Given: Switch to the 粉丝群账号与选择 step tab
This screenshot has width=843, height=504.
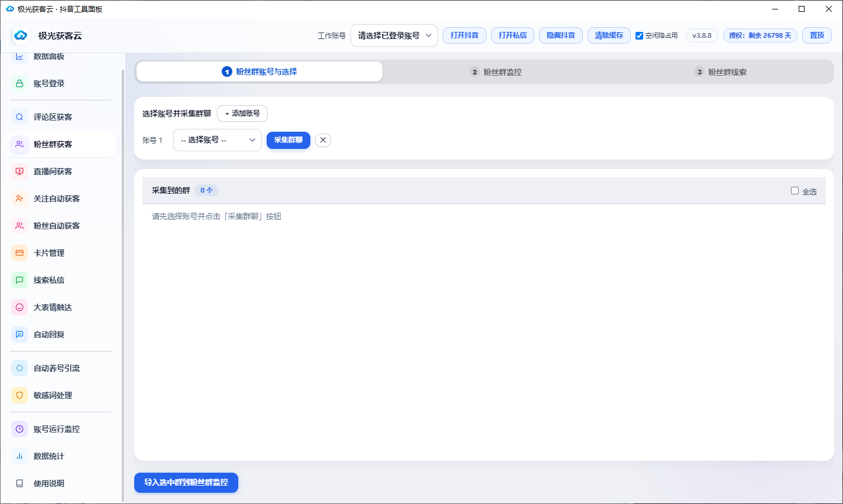Looking at the screenshot, I should pos(260,71).
